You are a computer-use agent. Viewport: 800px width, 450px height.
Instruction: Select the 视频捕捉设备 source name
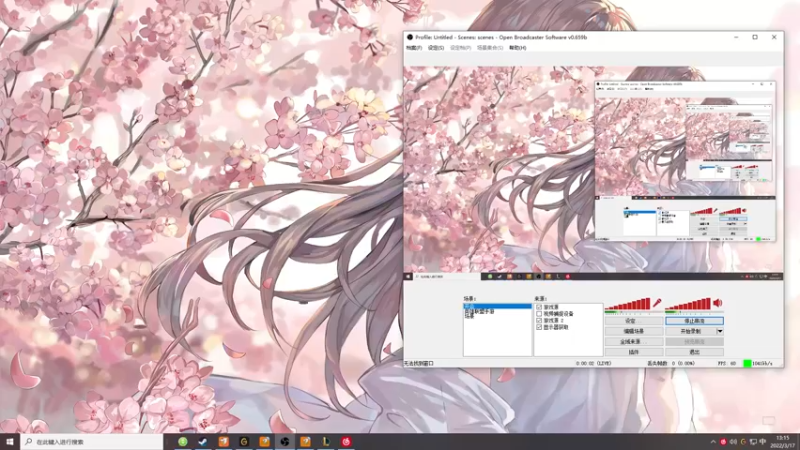[x=559, y=314]
